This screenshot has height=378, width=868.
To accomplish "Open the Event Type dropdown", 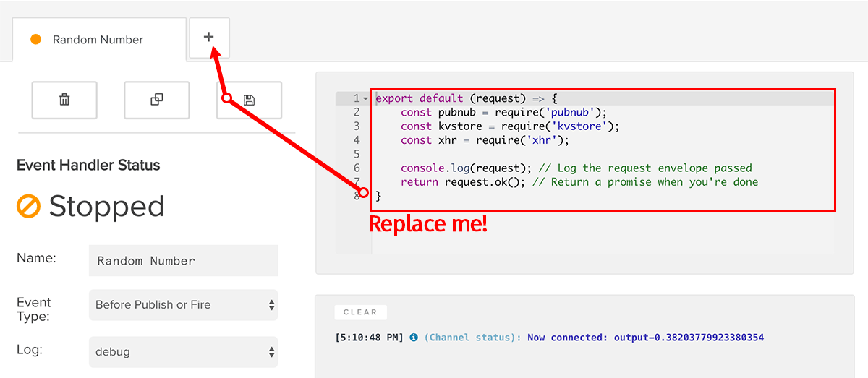I will [183, 305].
